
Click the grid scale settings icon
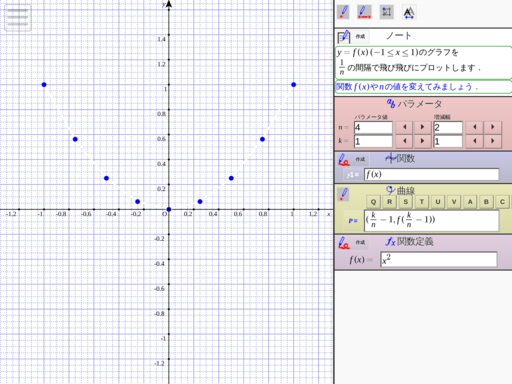tap(387, 12)
